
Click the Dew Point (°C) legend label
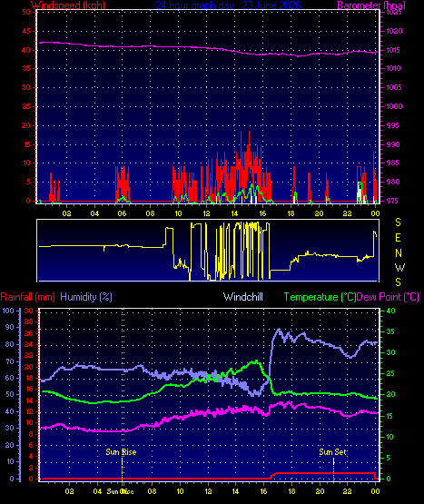[x=388, y=297]
